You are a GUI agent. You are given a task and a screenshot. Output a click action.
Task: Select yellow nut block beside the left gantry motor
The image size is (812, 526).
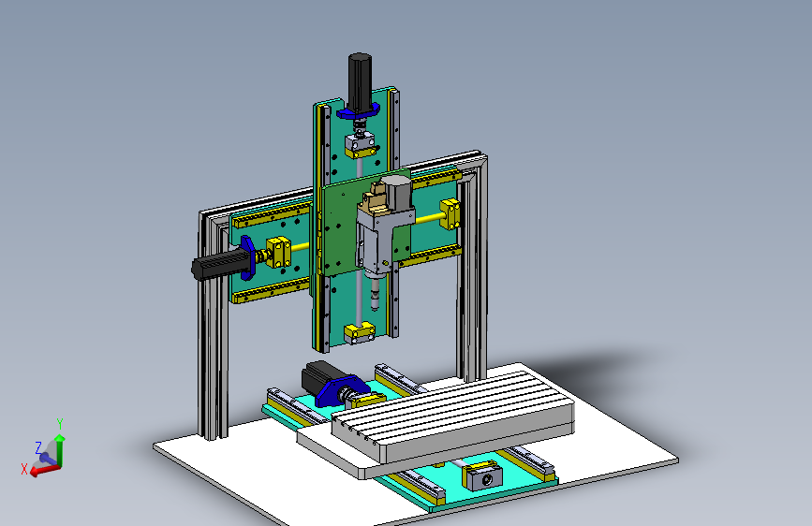coord(278,252)
